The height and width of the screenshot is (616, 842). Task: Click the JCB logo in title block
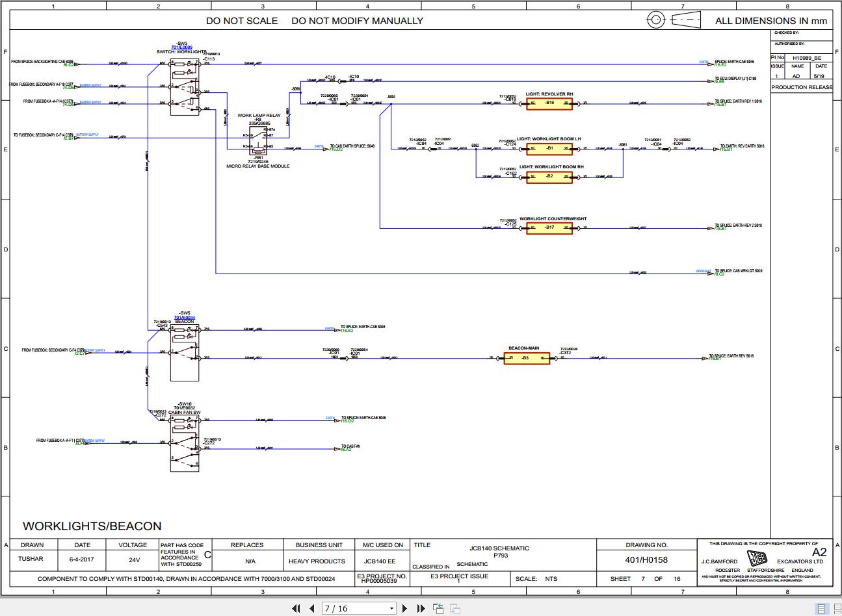click(x=756, y=558)
